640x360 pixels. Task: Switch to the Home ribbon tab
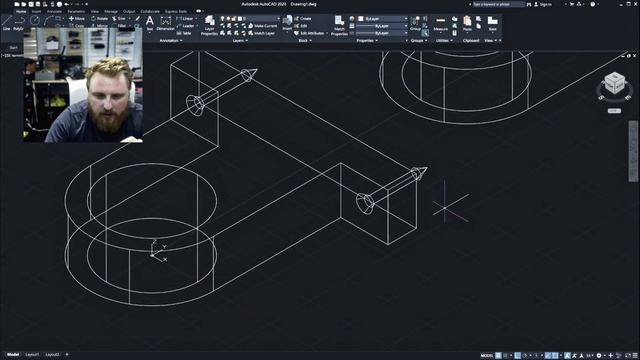tap(20, 11)
